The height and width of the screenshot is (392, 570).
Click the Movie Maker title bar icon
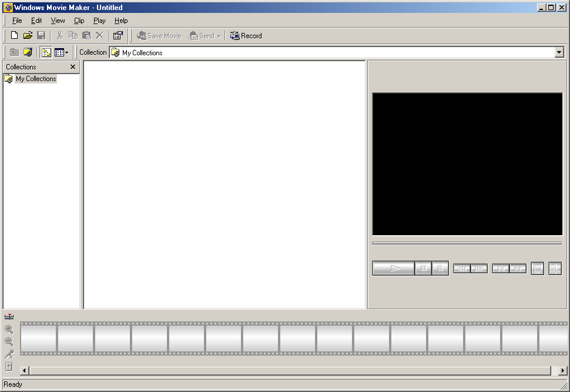pos(8,7)
